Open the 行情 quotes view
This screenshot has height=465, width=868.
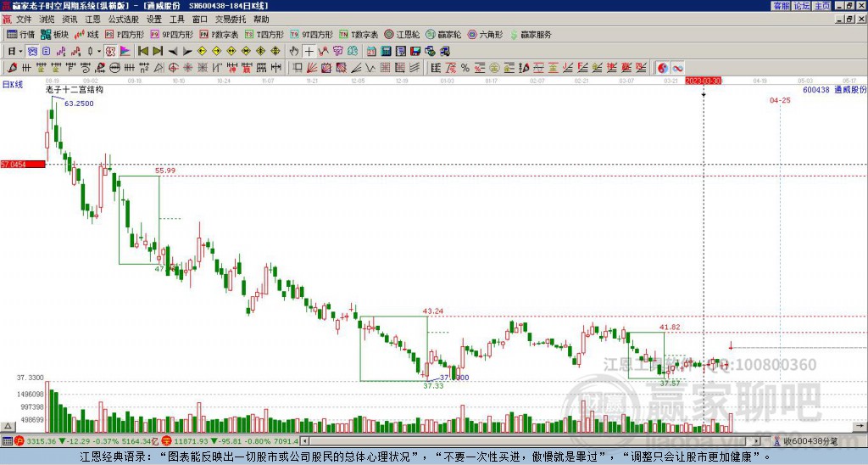coord(20,34)
